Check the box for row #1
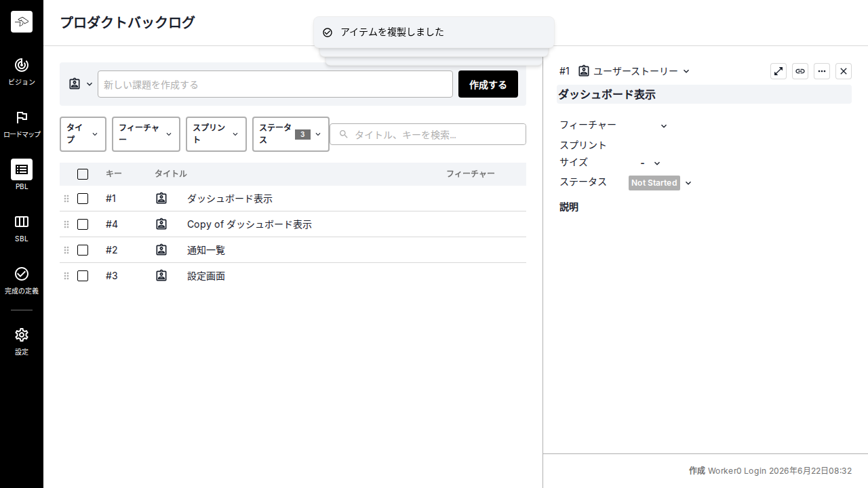Viewport: 868px width, 488px height. click(x=83, y=199)
